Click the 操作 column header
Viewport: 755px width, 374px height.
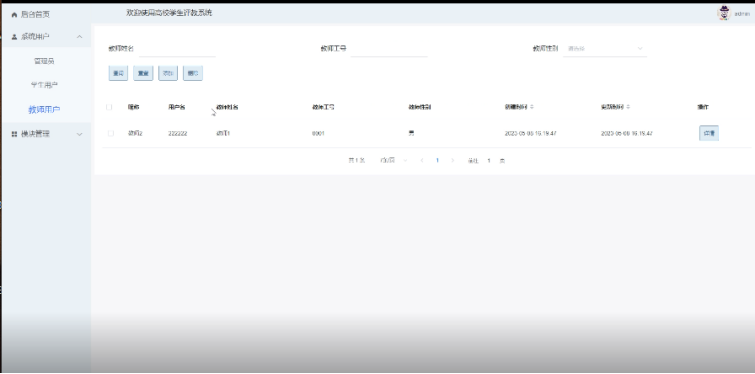703,107
